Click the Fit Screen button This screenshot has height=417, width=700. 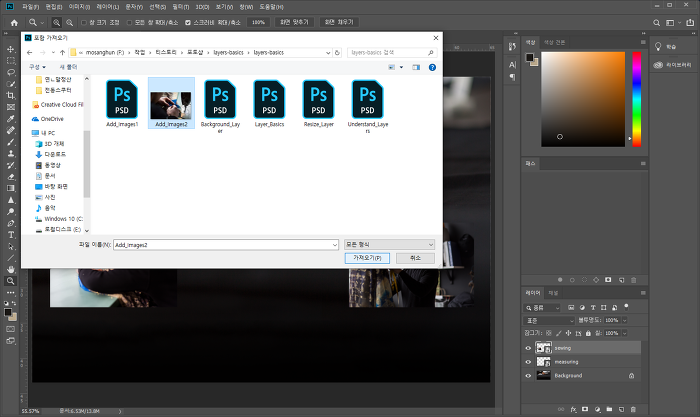tap(294, 22)
